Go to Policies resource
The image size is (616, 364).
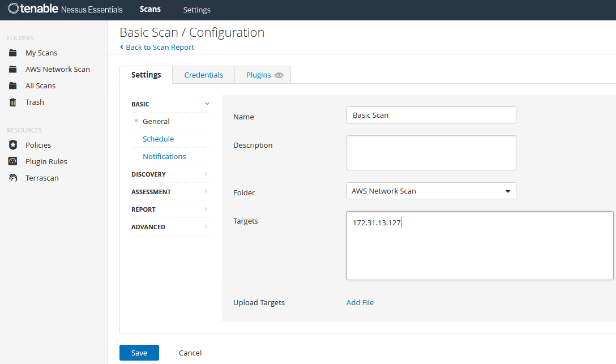38,145
